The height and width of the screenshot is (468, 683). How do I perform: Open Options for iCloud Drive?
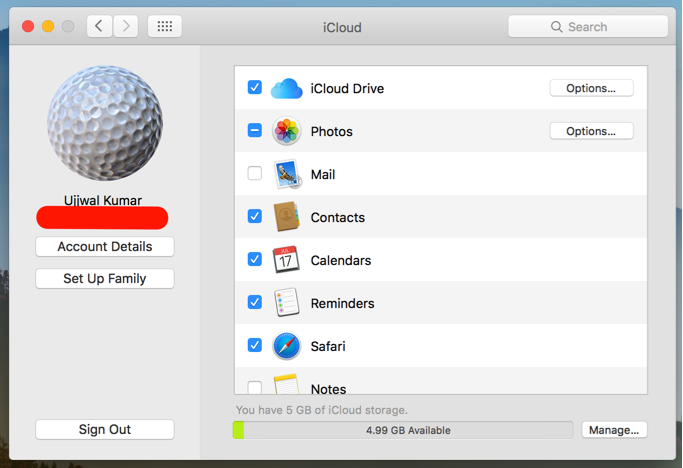(x=591, y=88)
